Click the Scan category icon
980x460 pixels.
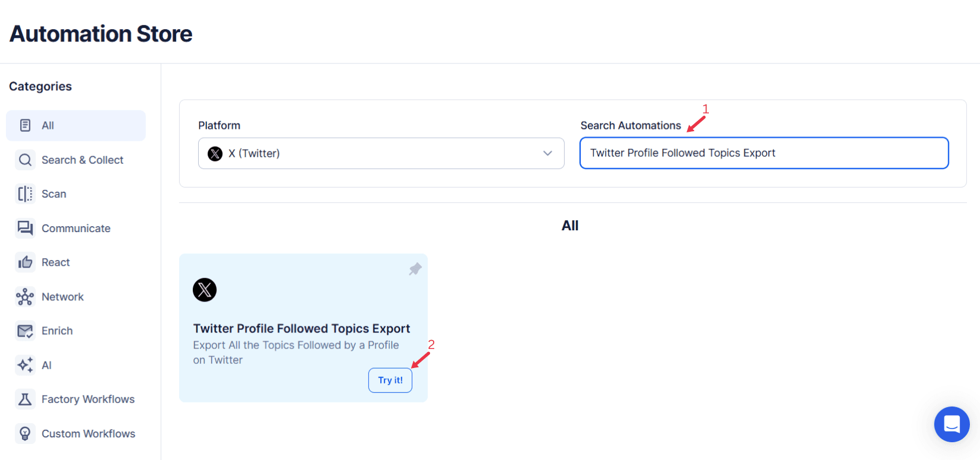coord(25,193)
